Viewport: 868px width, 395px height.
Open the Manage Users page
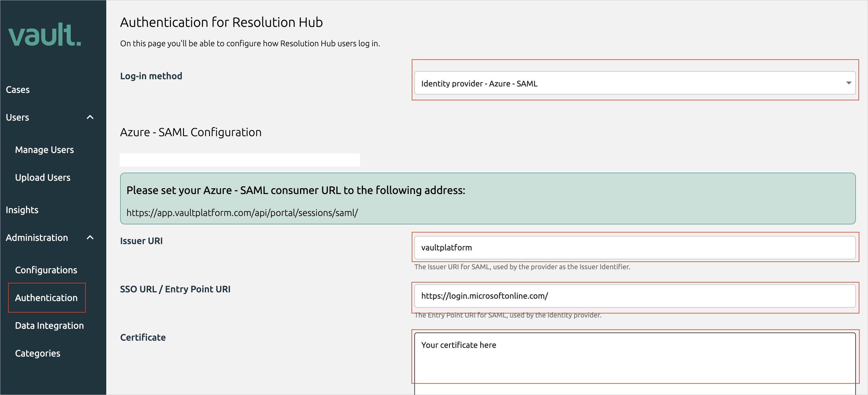coord(45,149)
